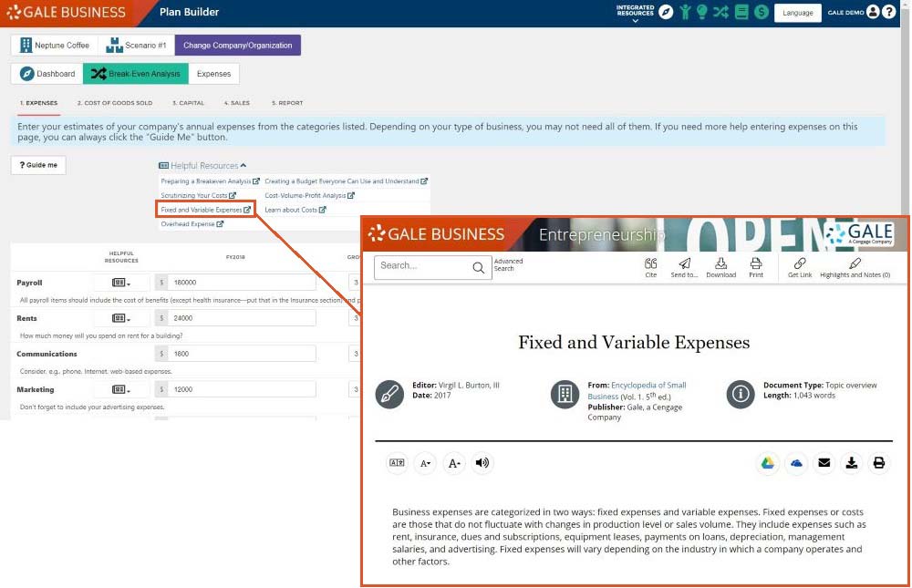Open the compass icon in the top bar
This screenshot has width=912, height=588.
coord(666,12)
